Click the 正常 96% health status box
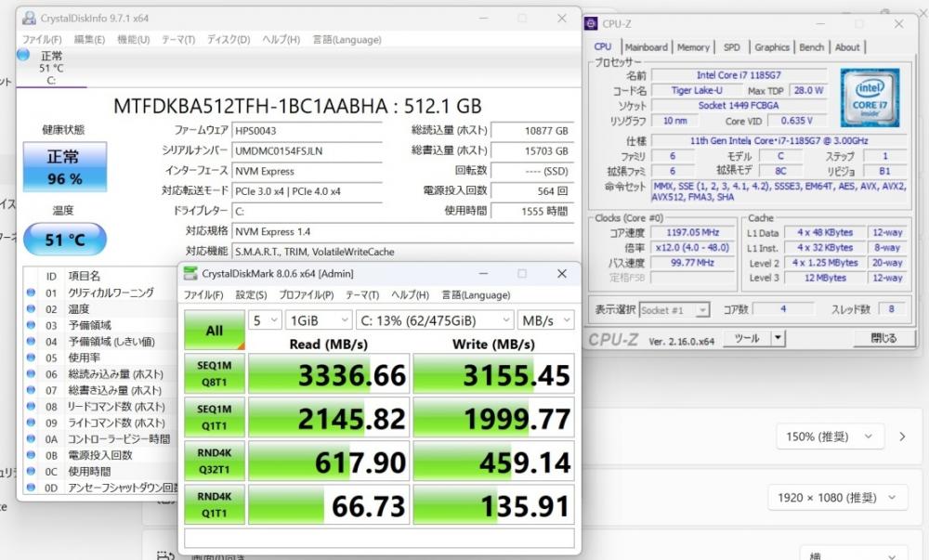929x560 pixels. tap(64, 167)
